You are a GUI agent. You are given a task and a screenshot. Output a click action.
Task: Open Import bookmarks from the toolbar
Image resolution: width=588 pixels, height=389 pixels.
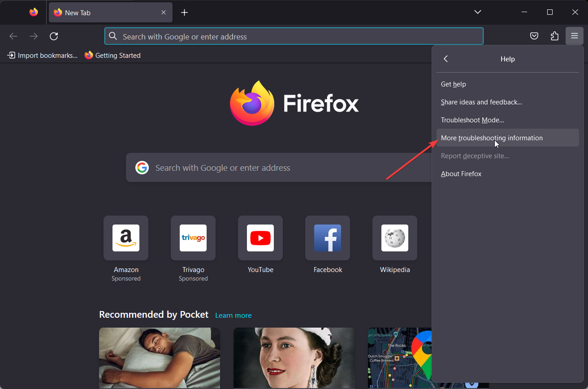click(x=42, y=55)
